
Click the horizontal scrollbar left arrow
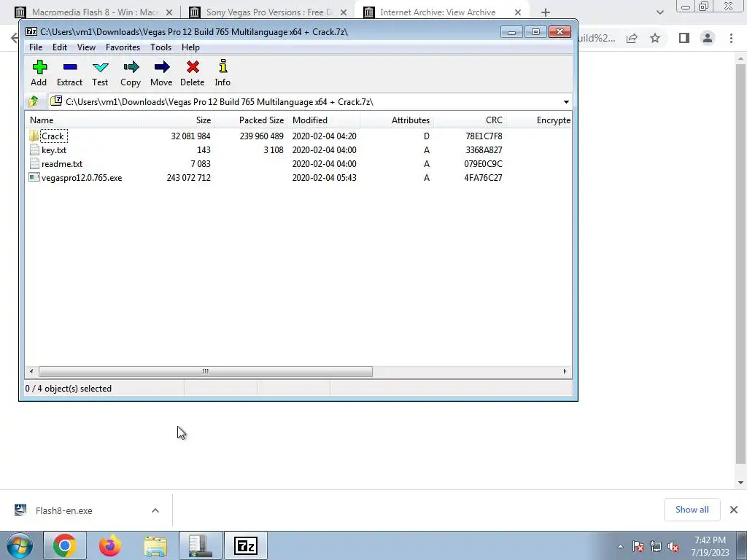(31, 371)
